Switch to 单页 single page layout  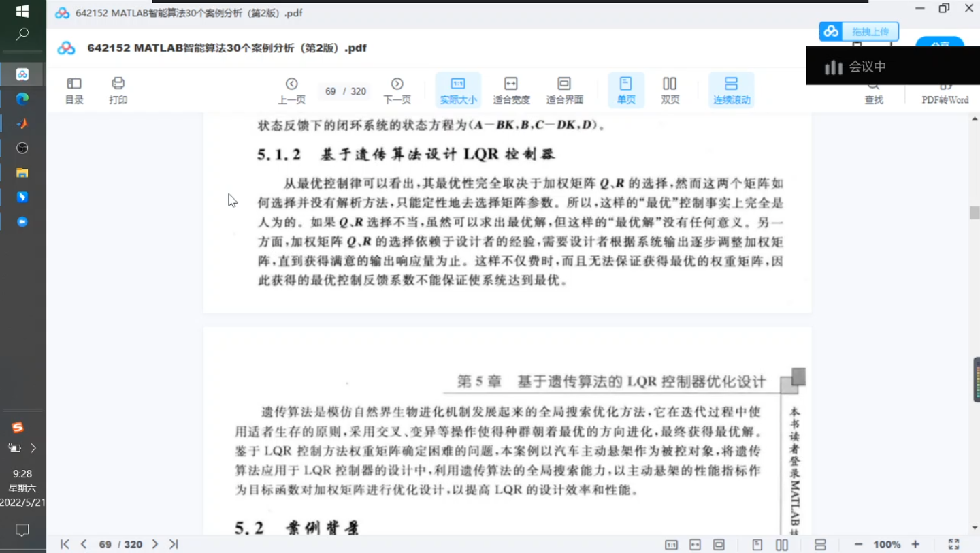coord(625,90)
